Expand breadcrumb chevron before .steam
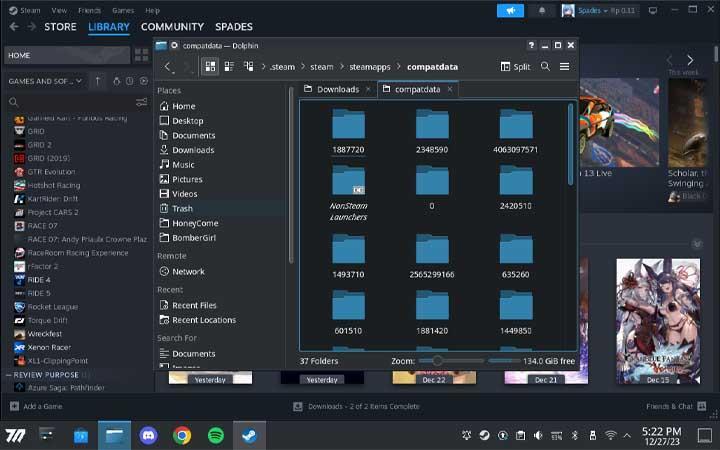720x450 pixels. (264, 67)
